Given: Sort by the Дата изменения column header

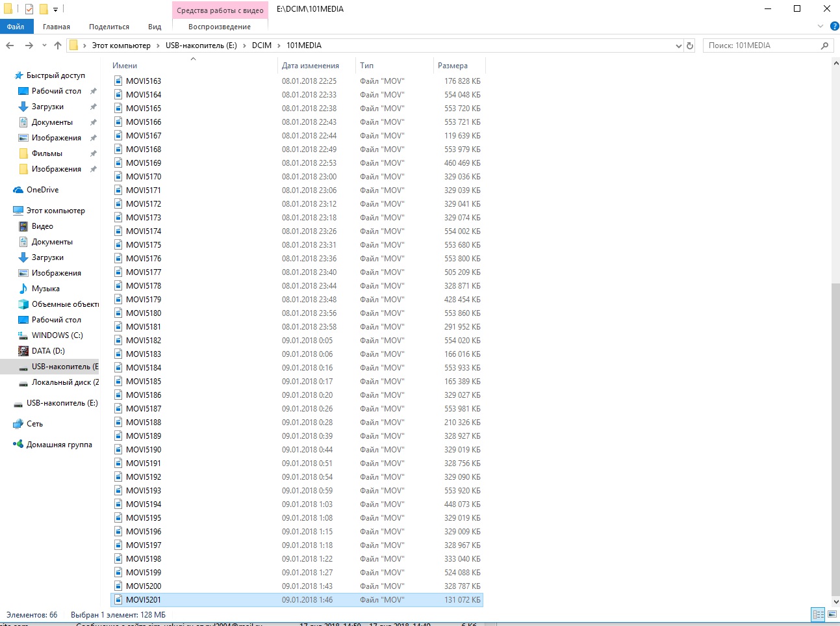Looking at the screenshot, I should click(311, 66).
